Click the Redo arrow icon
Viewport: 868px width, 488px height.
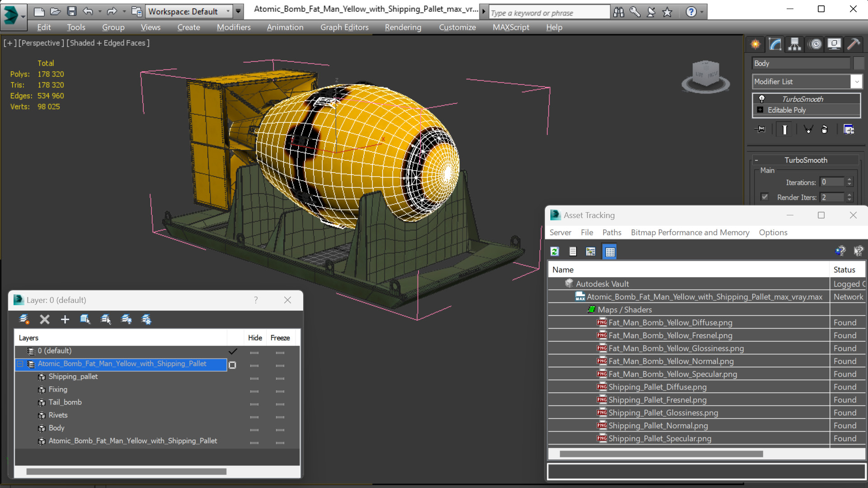[x=112, y=11]
